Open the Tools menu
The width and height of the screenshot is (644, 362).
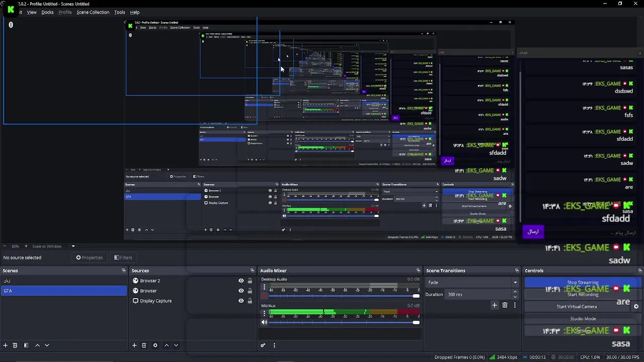point(119,12)
